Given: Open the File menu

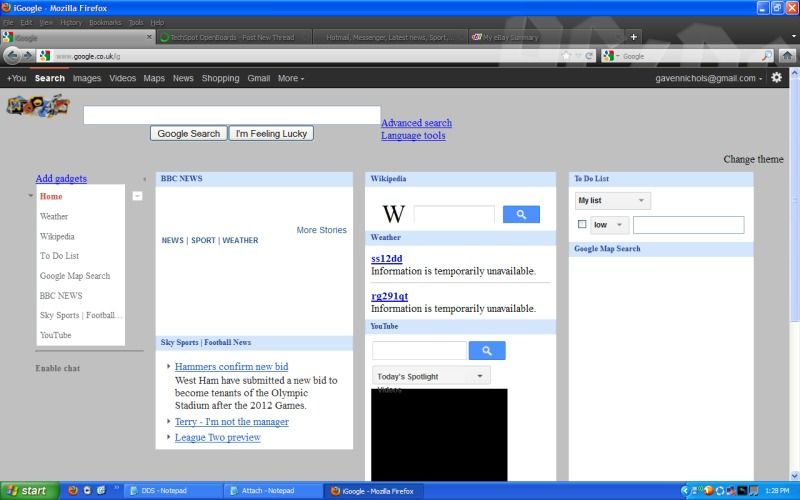Looking at the screenshot, I should [x=8, y=22].
